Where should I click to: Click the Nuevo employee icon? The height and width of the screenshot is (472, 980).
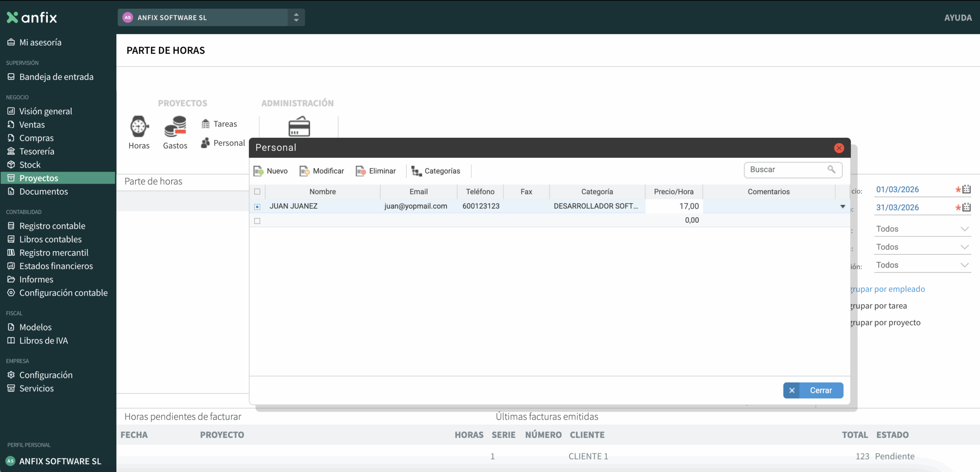point(259,171)
